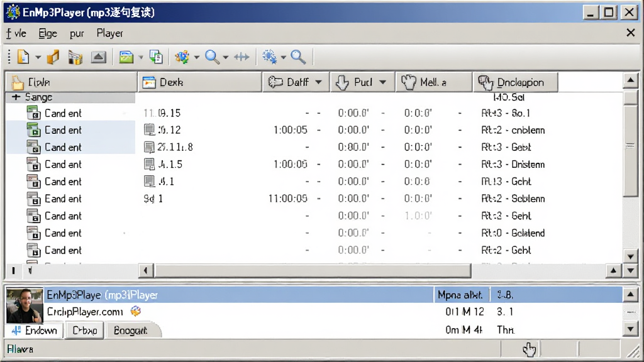
Task: Click the document icon beside '25.11.8'
Action: click(150, 147)
